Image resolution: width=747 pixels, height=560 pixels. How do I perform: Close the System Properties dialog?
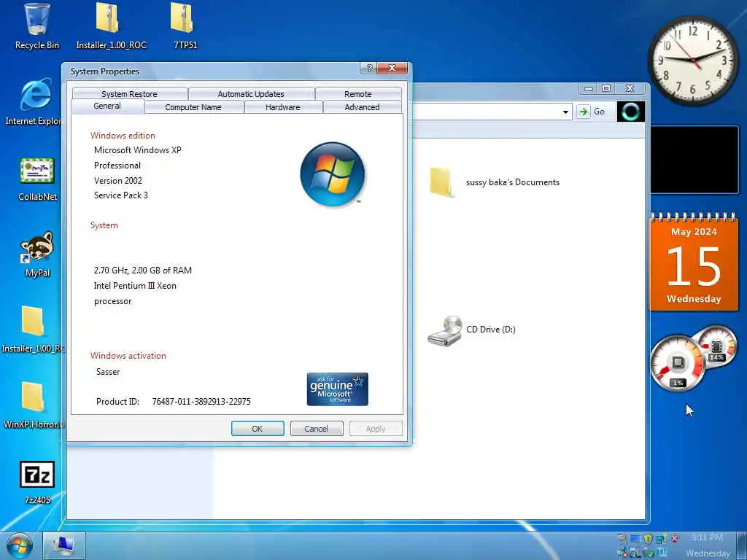[392, 68]
